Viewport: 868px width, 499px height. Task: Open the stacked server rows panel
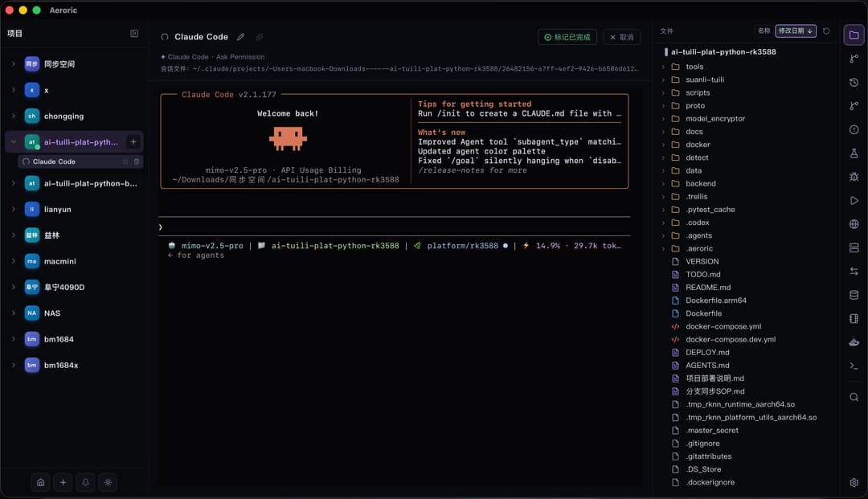(854, 247)
